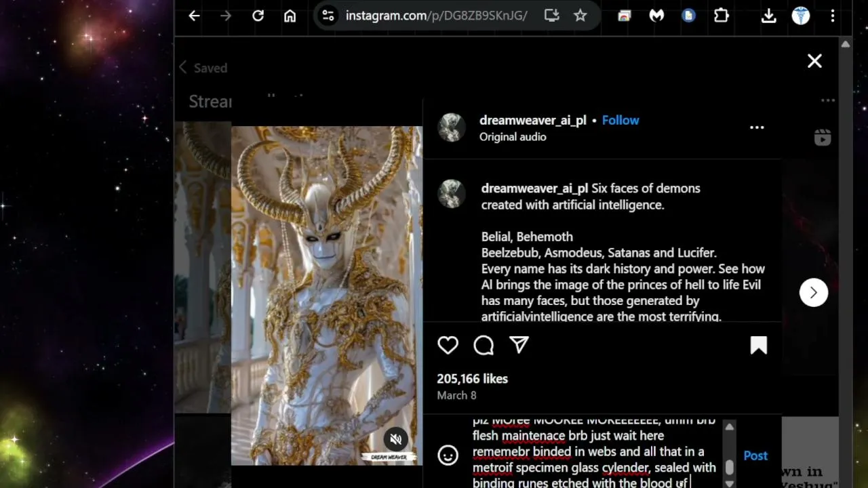Unmute the reel audio
Viewport: 868px width, 488px height.
[x=396, y=439]
